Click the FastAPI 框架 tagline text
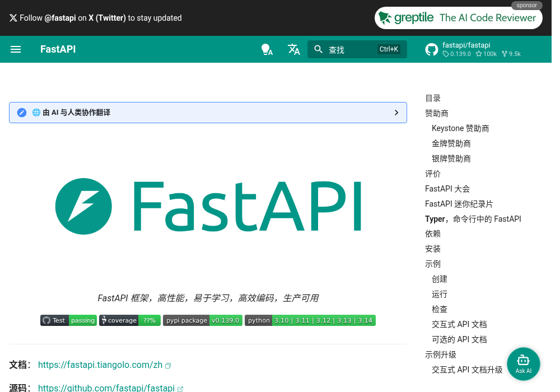 click(208, 298)
